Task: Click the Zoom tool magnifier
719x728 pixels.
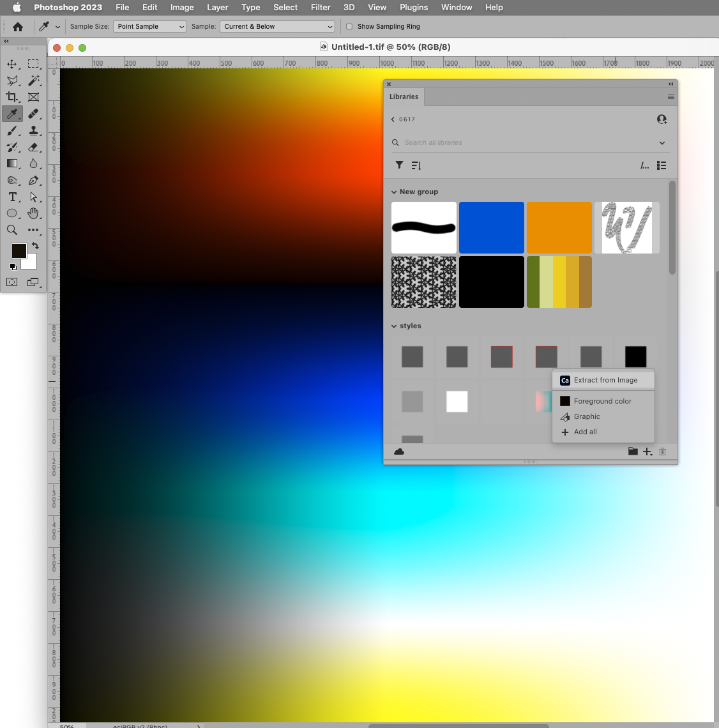Action: 12,230
